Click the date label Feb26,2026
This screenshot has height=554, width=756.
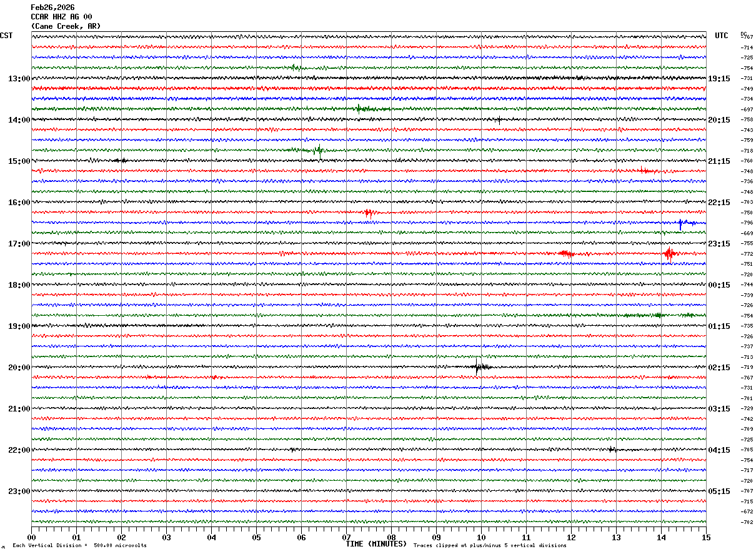coord(52,8)
